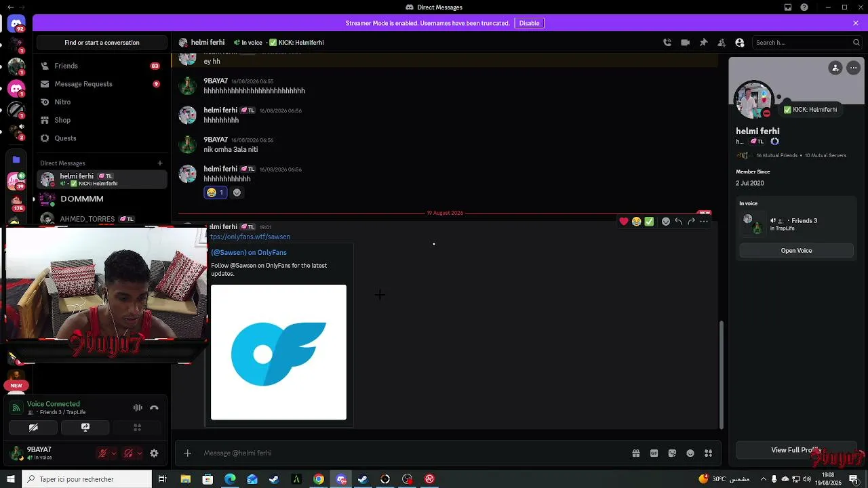Image resolution: width=868 pixels, height=488 pixels.
Task: Show hidden system tray icons
Action: click(764, 479)
